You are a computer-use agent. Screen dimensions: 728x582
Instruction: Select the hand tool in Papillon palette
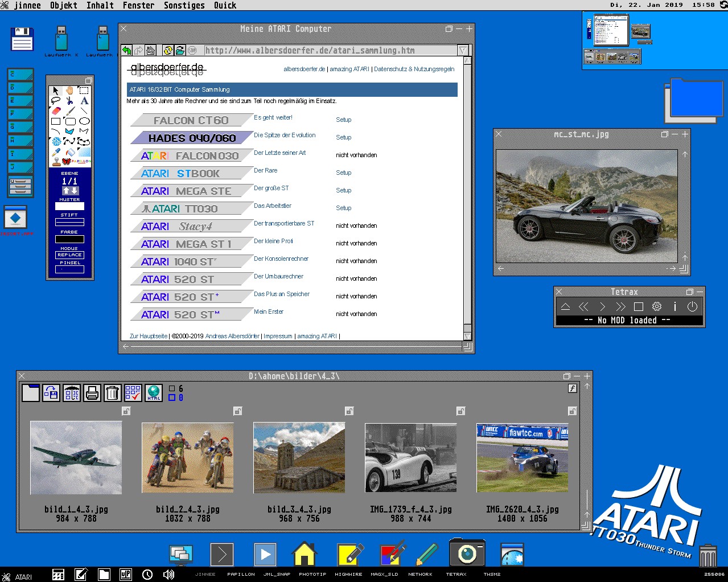[x=69, y=91]
